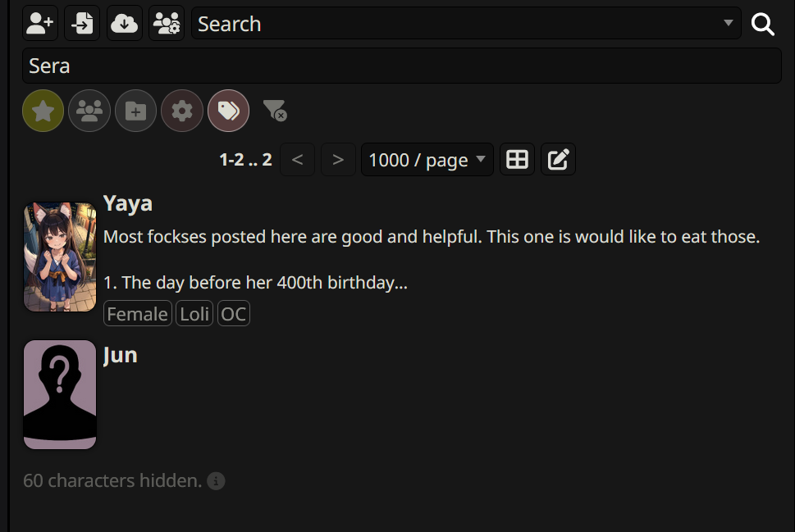This screenshot has width=795, height=532.
Task: Go to the next page arrow
Action: 338,160
